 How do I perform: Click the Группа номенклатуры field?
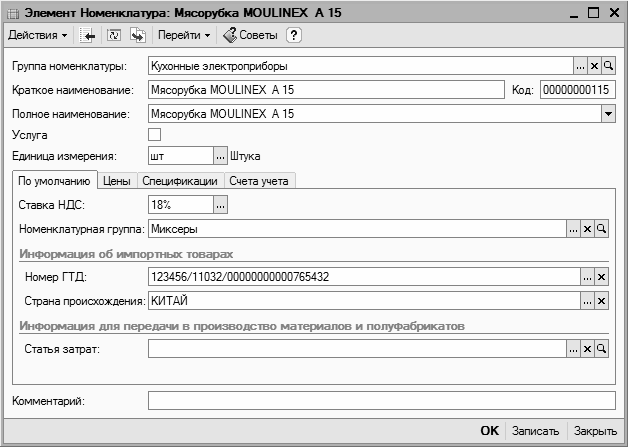tap(360, 66)
